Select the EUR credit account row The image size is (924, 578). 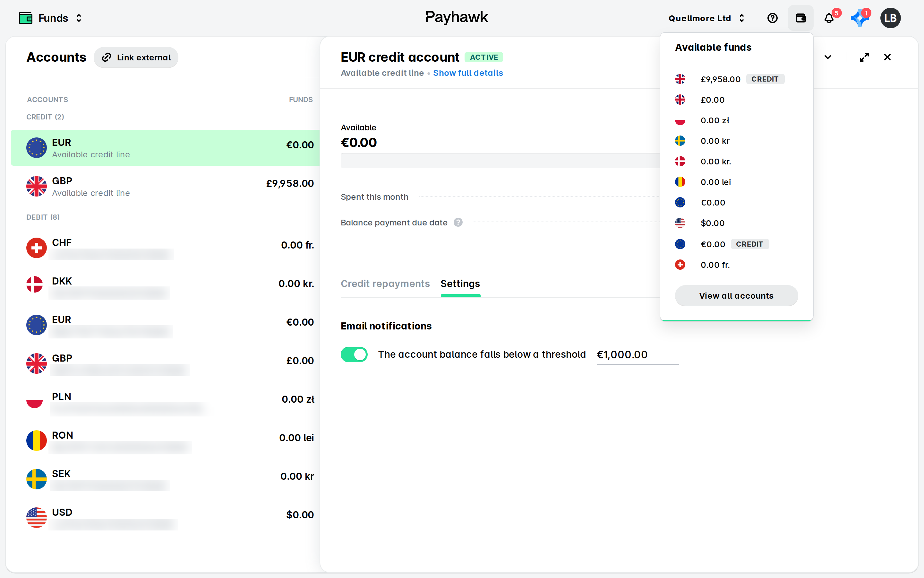[165, 148]
